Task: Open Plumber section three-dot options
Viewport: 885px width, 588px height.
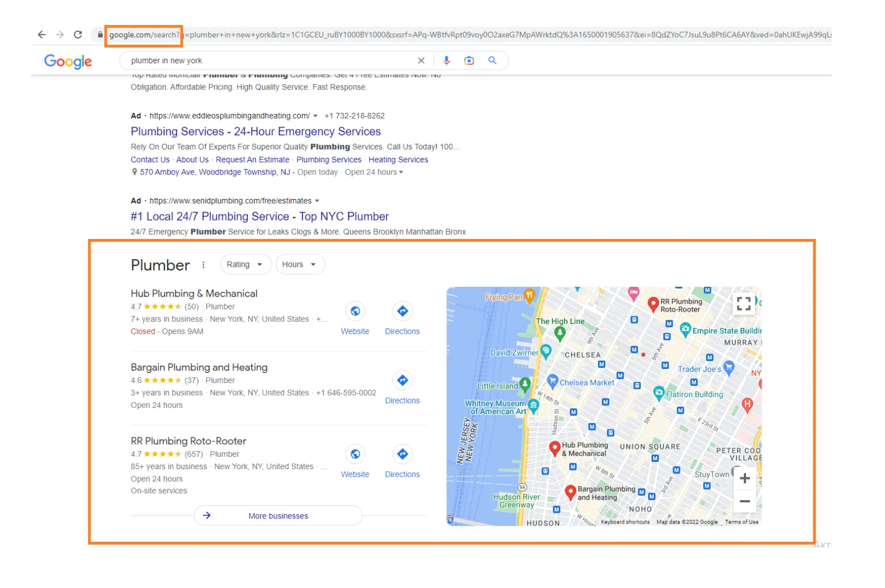Action: 203,265
